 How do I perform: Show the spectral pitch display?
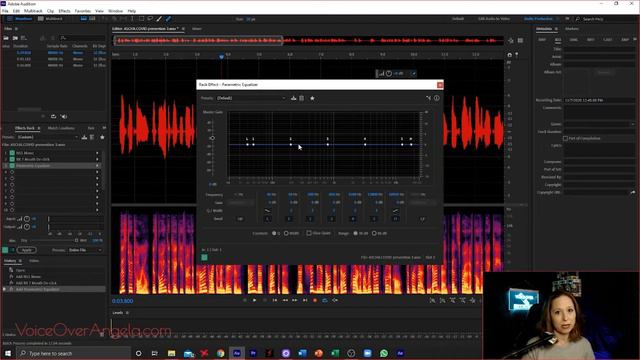[x=93, y=19]
